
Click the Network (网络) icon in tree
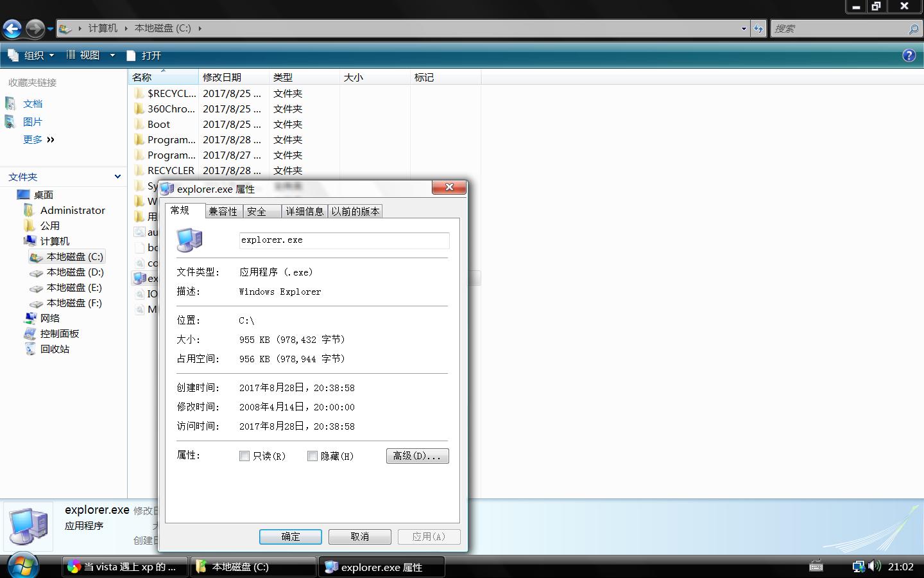(x=30, y=318)
